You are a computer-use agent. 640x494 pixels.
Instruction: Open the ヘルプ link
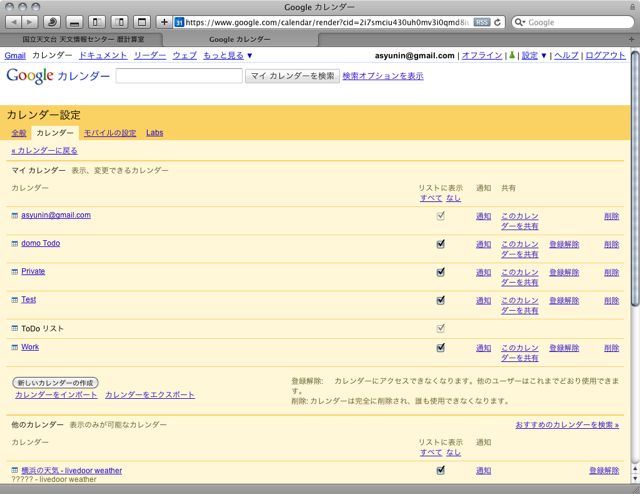(566, 56)
